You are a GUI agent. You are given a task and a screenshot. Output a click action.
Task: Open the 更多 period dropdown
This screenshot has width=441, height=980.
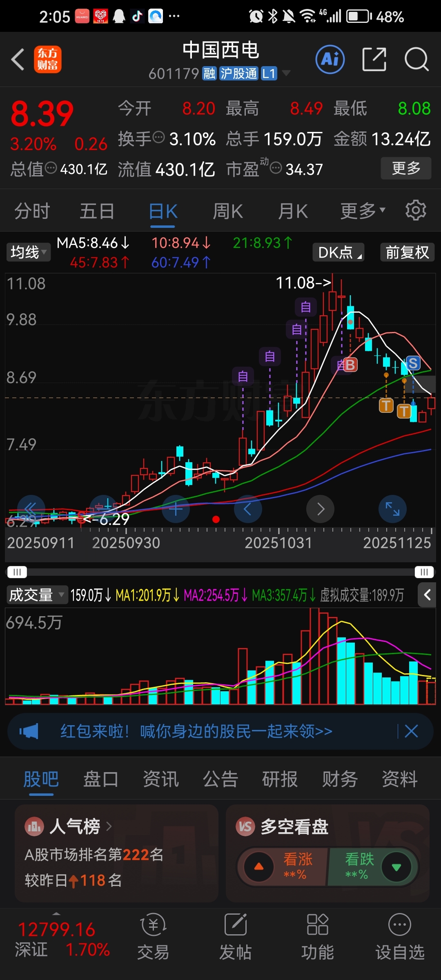[363, 211]
